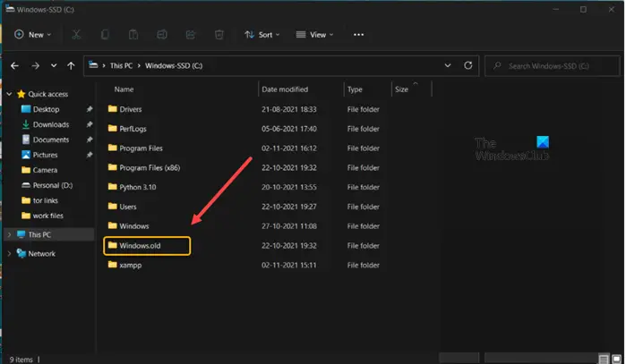Select Network in navigation pane
Viewport: 626px width, 364px height.
41,254
